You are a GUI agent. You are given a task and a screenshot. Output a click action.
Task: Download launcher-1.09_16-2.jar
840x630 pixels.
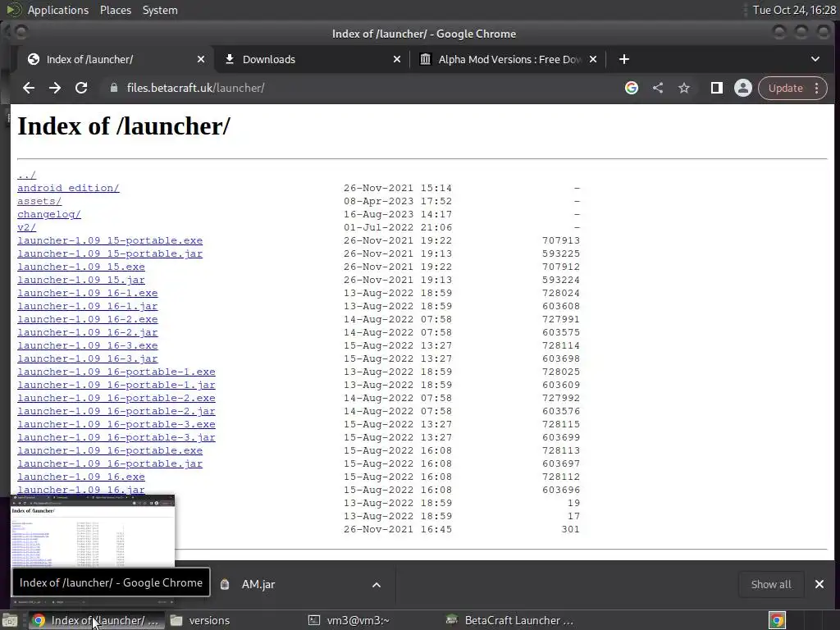(87, 333)
